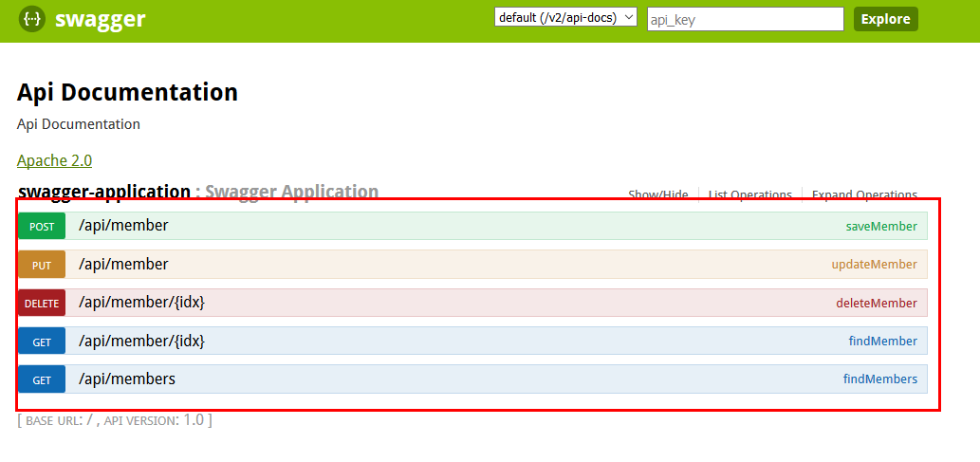Image resolution: width=980 pixels, height=462 pixels.
Task: Click the findMembers operation label
Action: [x=880, y=379]
